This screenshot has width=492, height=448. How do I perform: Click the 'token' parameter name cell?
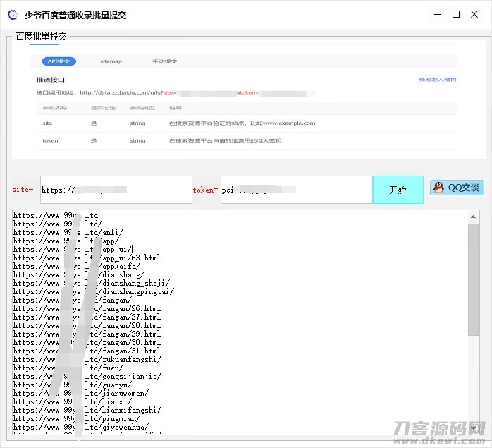point(50,140)
